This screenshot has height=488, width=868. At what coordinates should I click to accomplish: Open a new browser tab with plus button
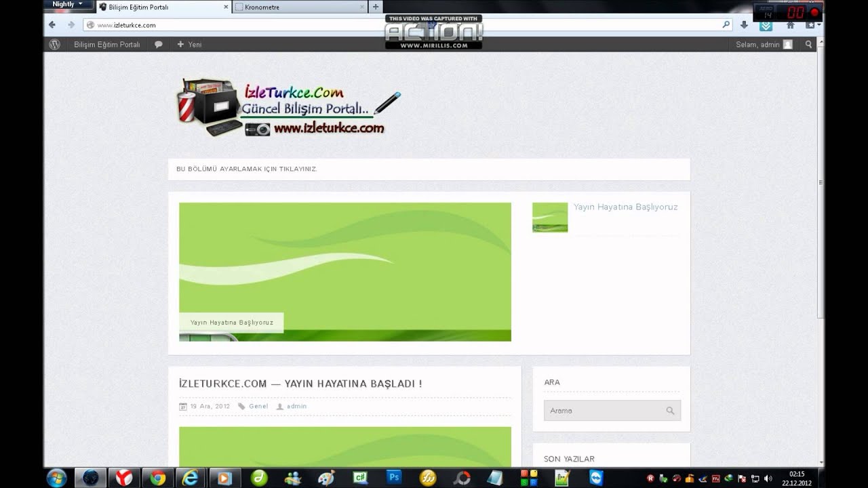[376, 7]
